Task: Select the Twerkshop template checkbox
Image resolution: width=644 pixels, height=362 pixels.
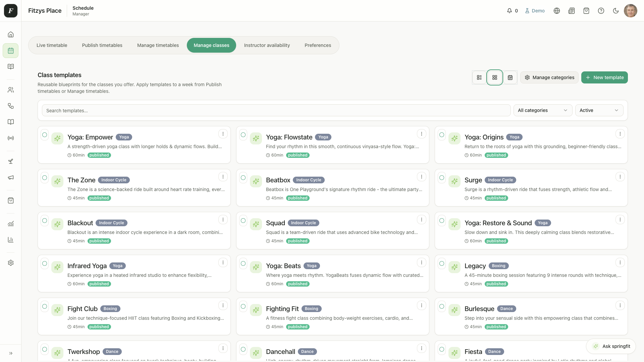Action: pos(45,349)
